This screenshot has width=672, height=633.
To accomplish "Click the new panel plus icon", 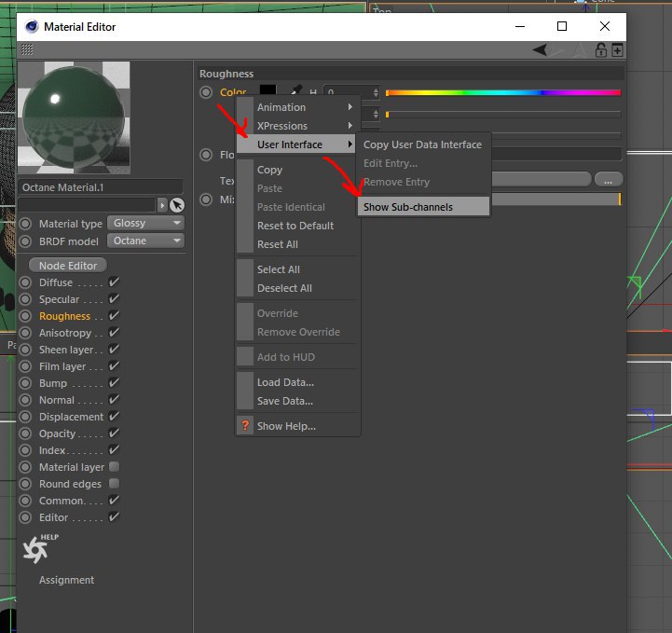I will (x=617, y=50).
